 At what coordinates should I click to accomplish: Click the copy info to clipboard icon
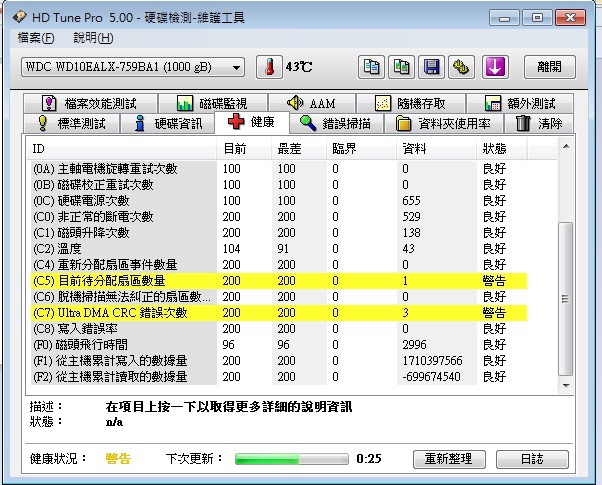click(x=371, y=67)
